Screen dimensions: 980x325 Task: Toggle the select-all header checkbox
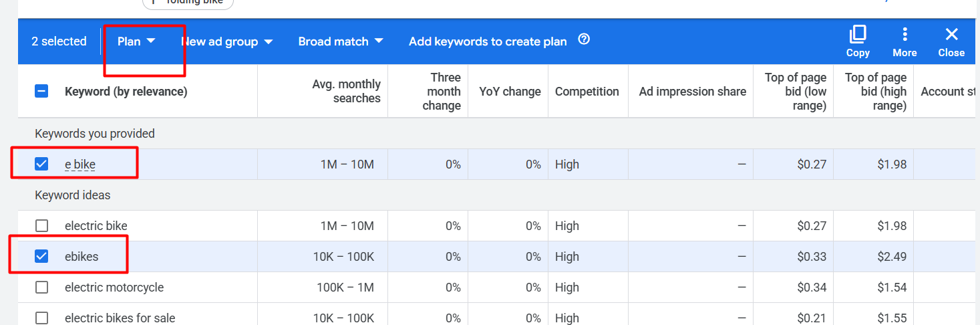point(41,92)
